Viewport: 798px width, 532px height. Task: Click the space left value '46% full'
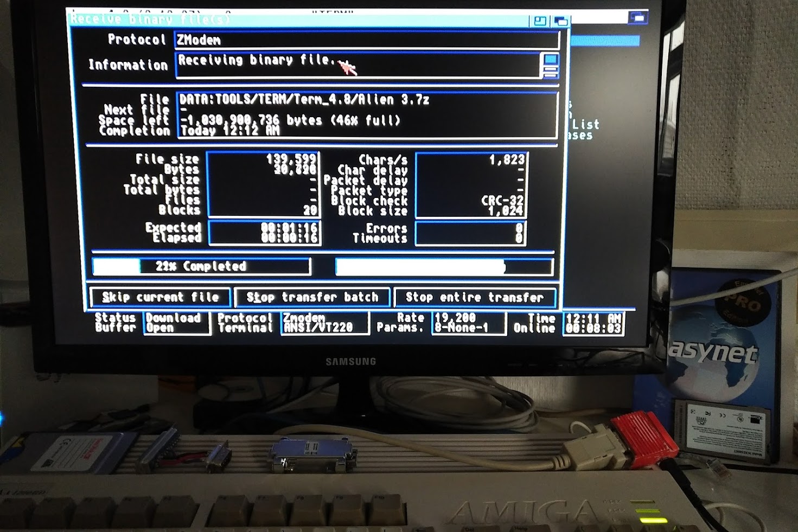(366, 120)
